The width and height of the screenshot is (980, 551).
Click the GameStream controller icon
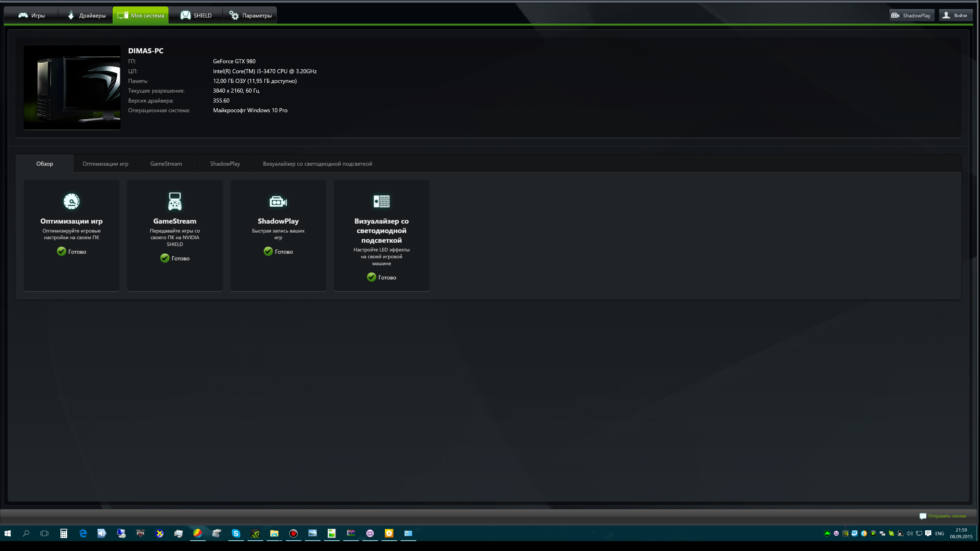click(175, 201)
